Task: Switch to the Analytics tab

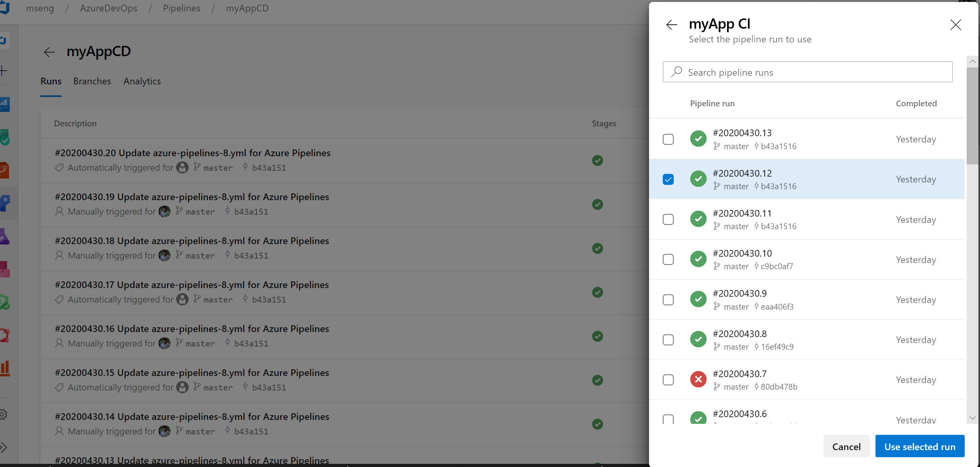Action: (x=141, y=81)
